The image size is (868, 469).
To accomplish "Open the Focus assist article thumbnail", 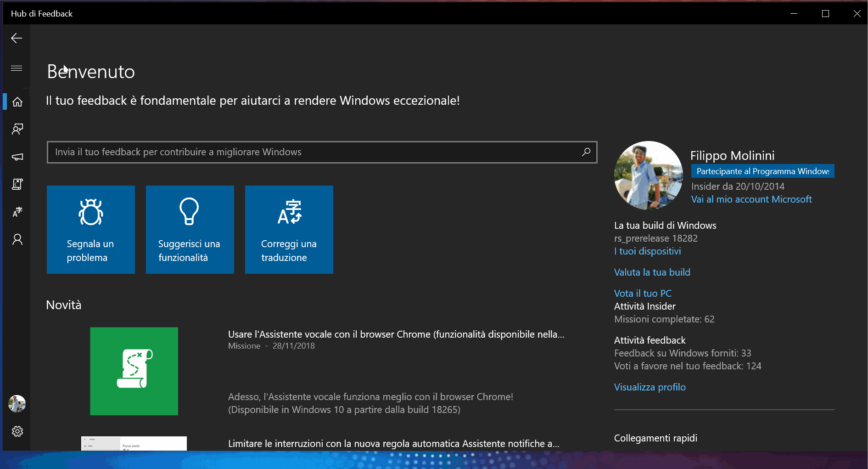I will tap(134, 443).
